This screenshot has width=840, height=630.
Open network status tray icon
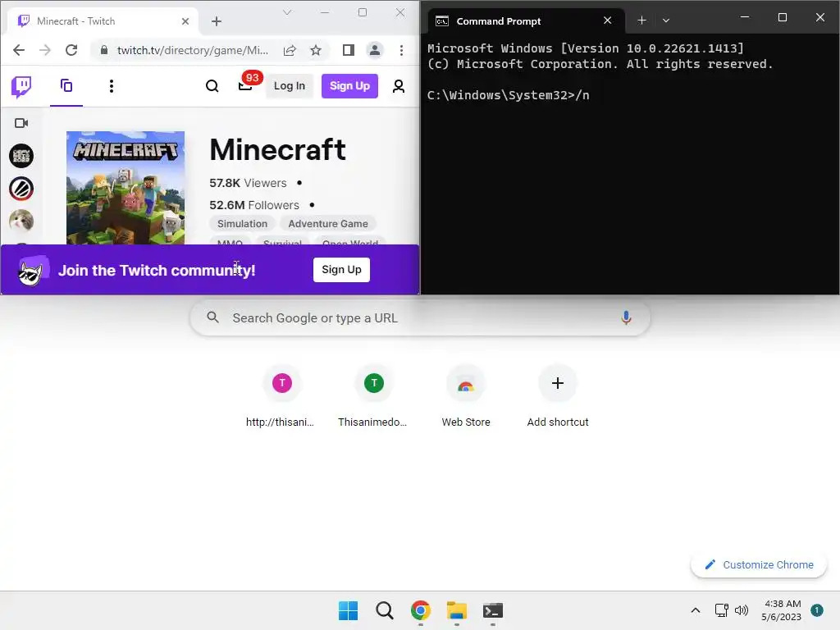[722, 610]
